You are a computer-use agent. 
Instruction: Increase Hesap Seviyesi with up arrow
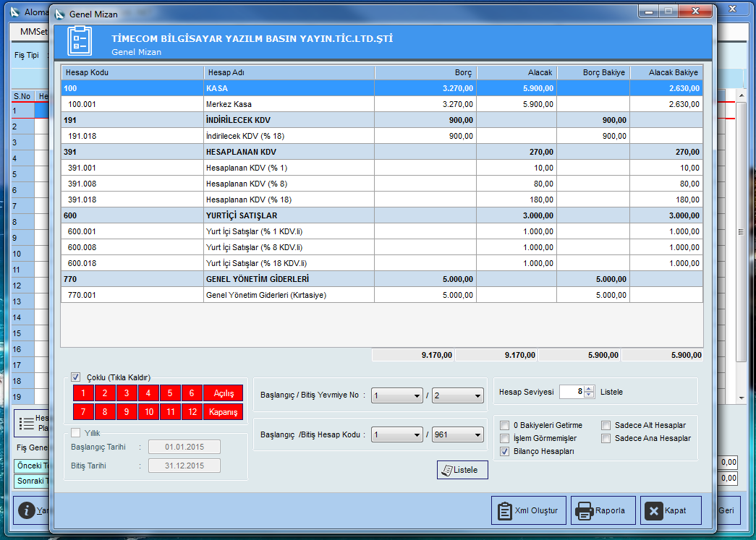point(589,389)
